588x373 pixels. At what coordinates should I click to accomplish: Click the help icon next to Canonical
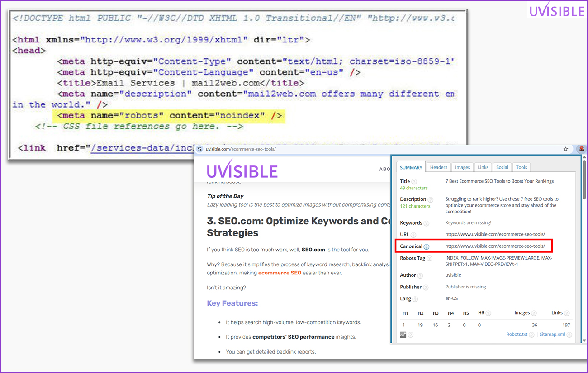click(427, 246)
